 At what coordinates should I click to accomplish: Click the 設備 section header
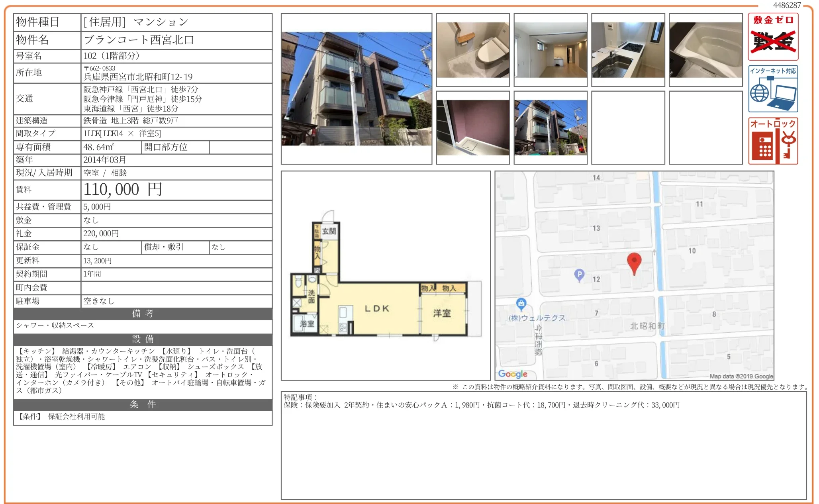click(x=143, y=339)
